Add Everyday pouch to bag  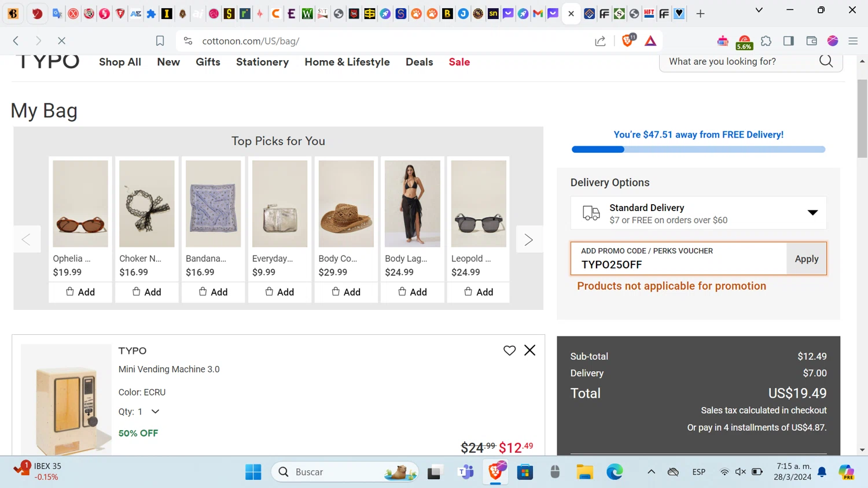279,292
